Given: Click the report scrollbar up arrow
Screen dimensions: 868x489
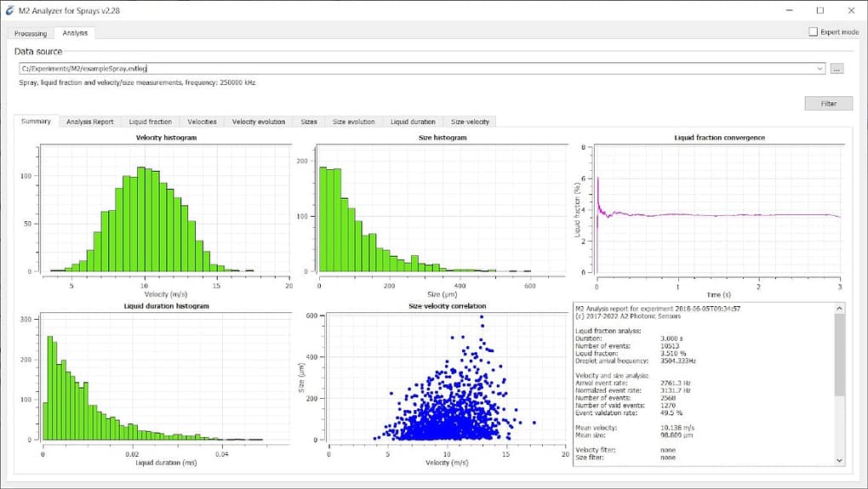Looking at the screenshot, I should 839,308.
